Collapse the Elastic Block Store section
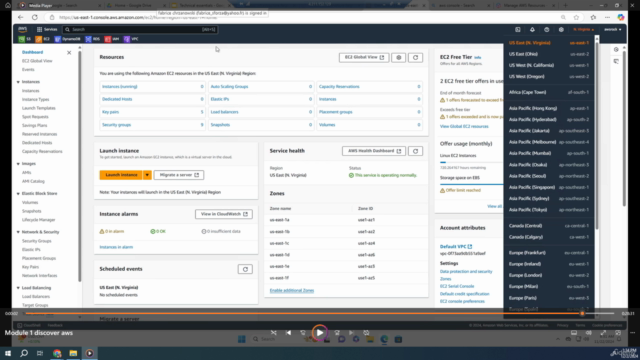 coord(18,193)
